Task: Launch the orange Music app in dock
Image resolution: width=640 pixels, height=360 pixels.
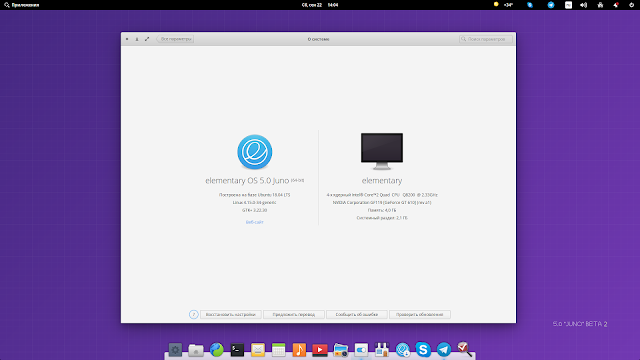Action: 299,350
